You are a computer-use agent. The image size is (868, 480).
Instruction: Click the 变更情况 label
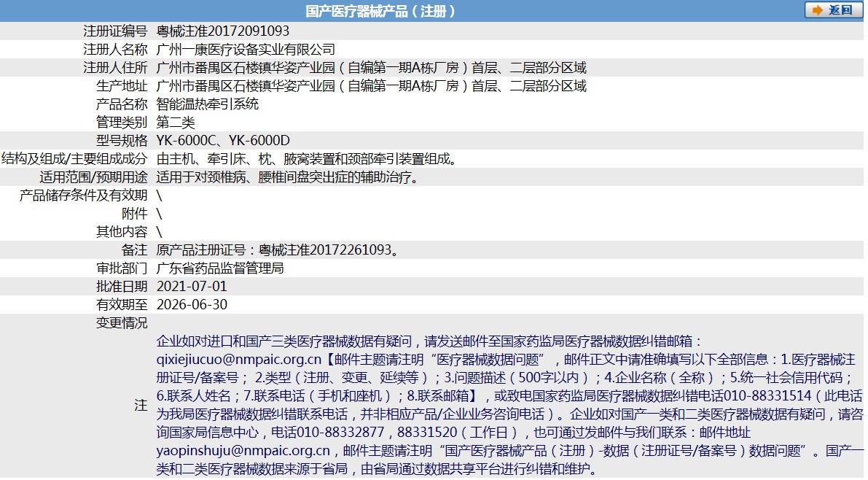coord(122,322)
